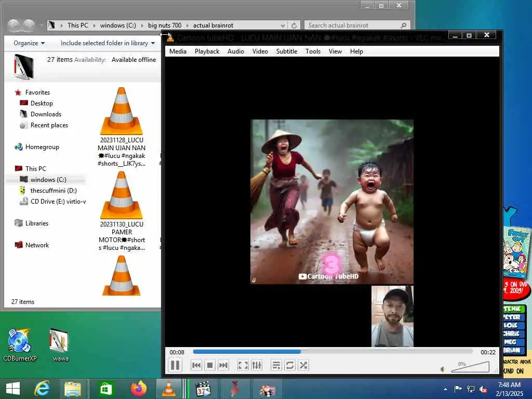Skip to previous media in VLC
This screenshot has width=532, height=399.
196,365
